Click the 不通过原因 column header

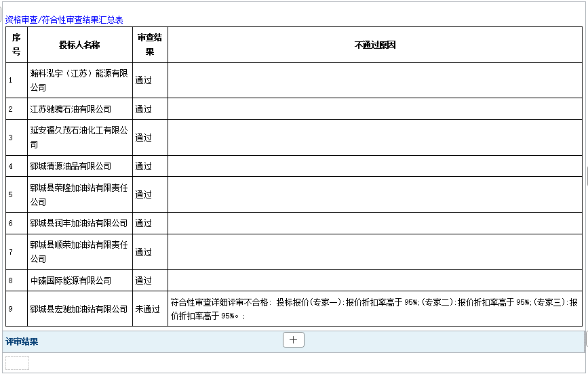click(375, 45)
